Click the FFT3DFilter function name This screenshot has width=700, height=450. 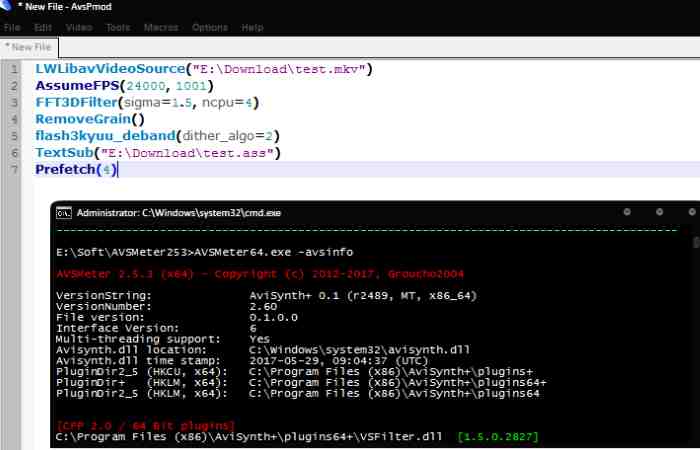76,102
